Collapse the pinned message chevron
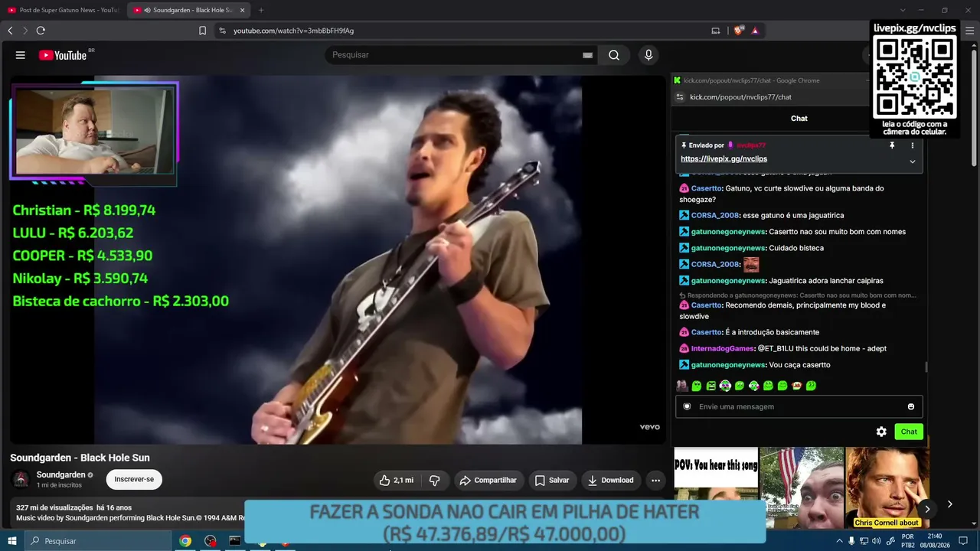 912,161
